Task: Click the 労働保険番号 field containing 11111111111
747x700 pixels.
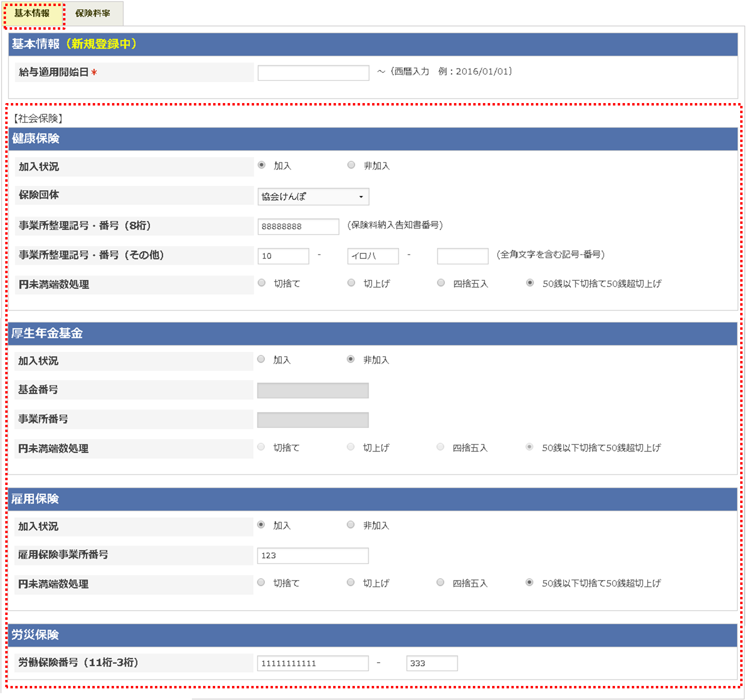Action: (313, 663)
